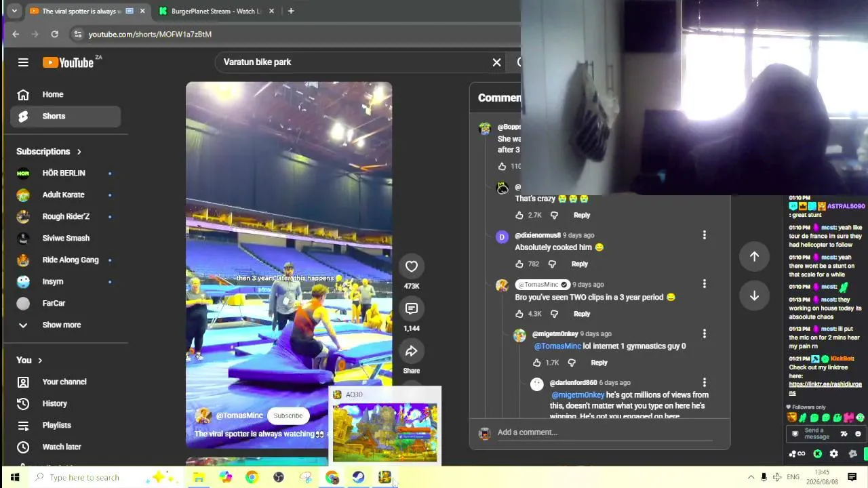Open Playlists in the sidebar

point(65,425)
